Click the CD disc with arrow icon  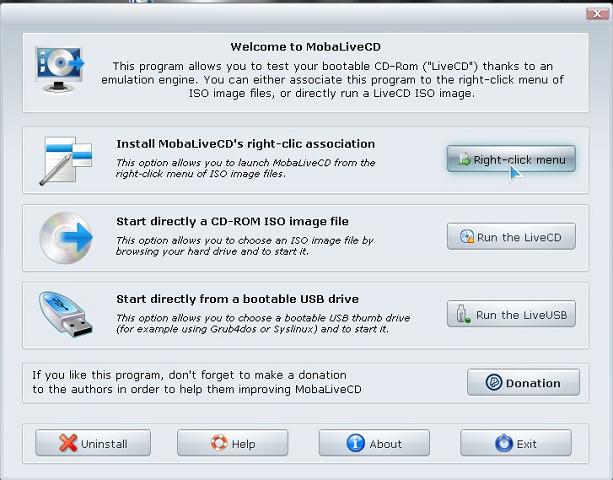coord(66,238)
